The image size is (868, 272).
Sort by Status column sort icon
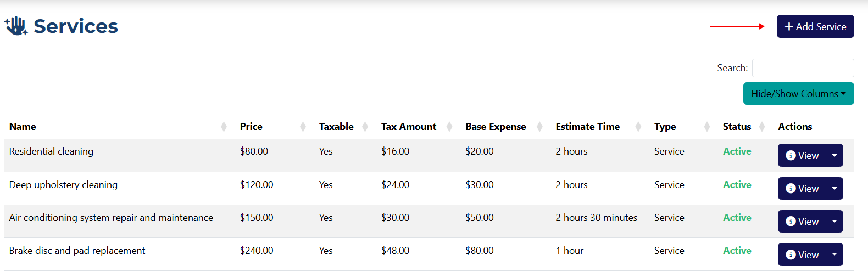762,127
